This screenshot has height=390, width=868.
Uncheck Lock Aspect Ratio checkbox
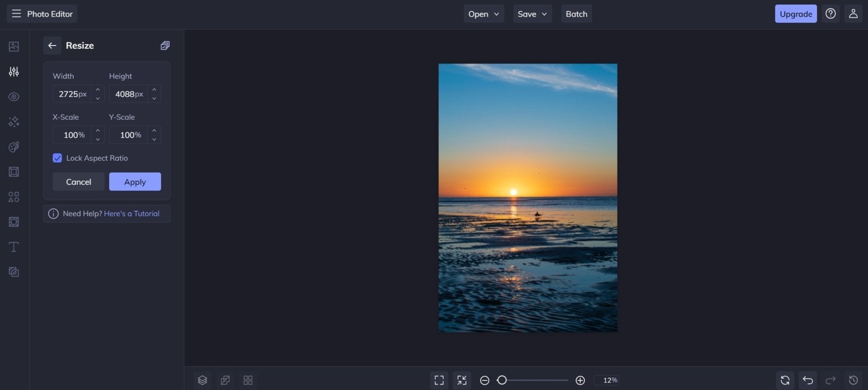pyautogui.click(x=57, y=158)
